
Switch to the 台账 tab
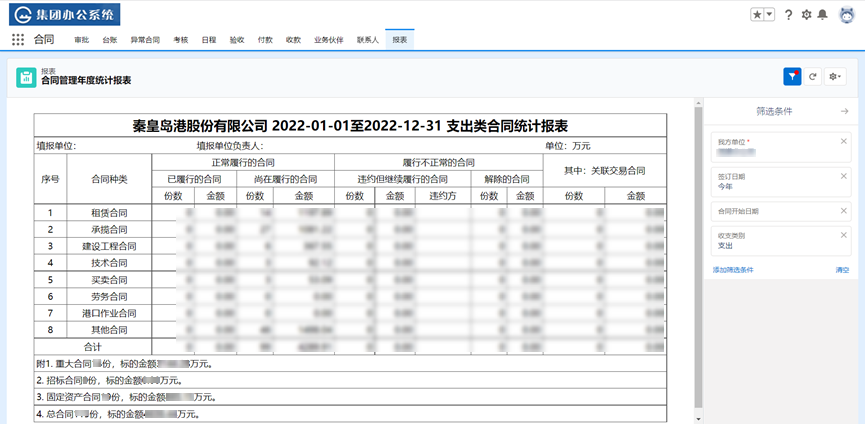click(110, 40)
